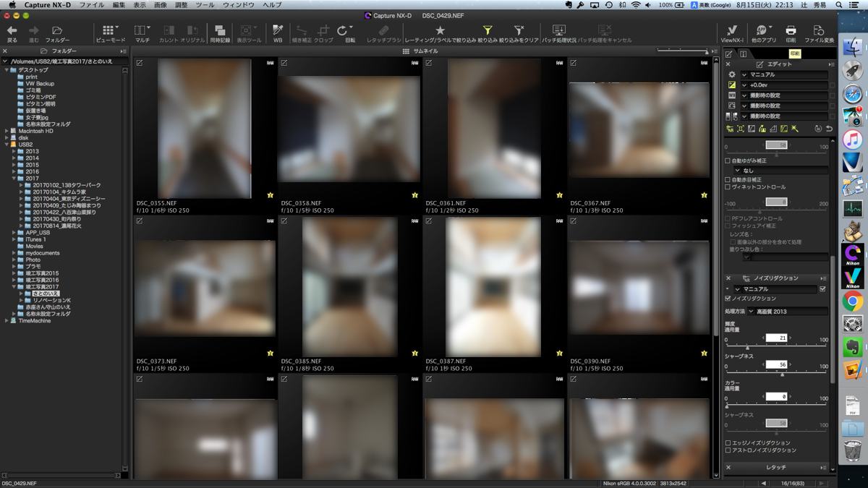This screenshot has height=488, width=868.
Task: Open the 調整 menu in menu bar
Action: tap(181, 5)
